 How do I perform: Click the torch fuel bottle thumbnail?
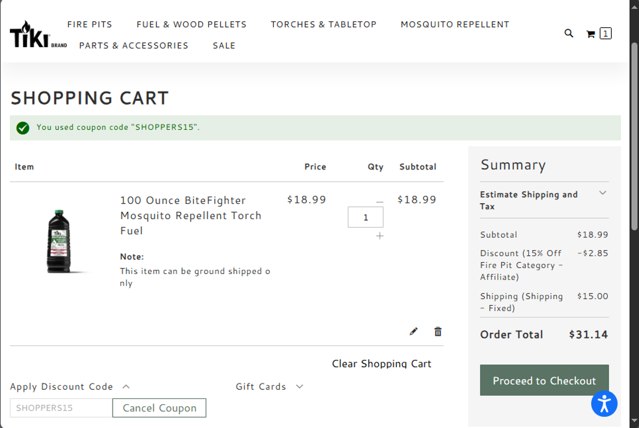pos(59,241)
